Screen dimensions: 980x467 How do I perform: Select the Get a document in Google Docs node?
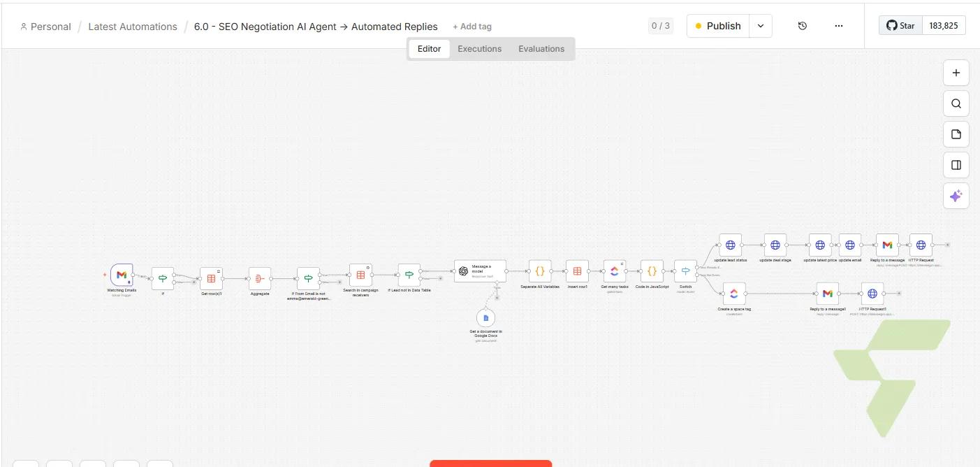(486, 317)
